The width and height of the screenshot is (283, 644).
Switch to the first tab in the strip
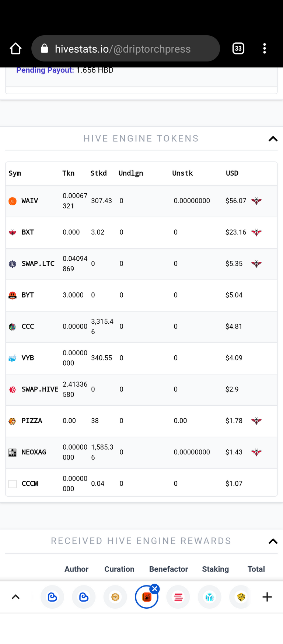coord(52,597)
